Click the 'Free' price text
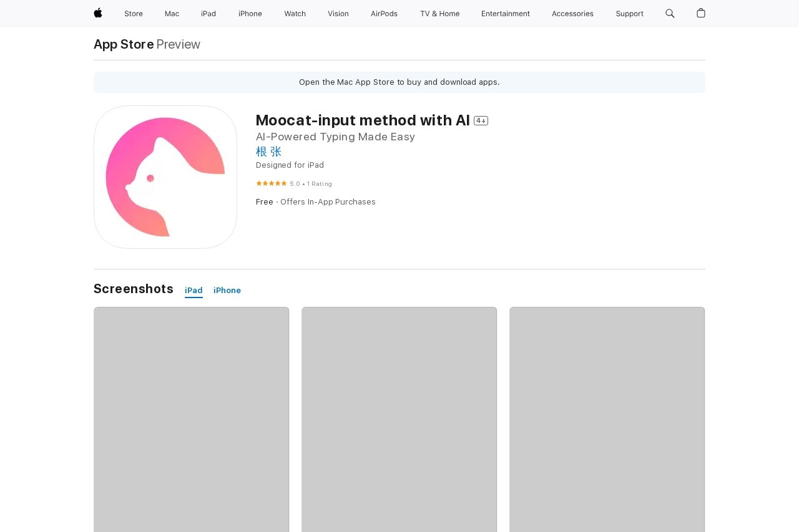799x532 pixels. click(265, 202)
